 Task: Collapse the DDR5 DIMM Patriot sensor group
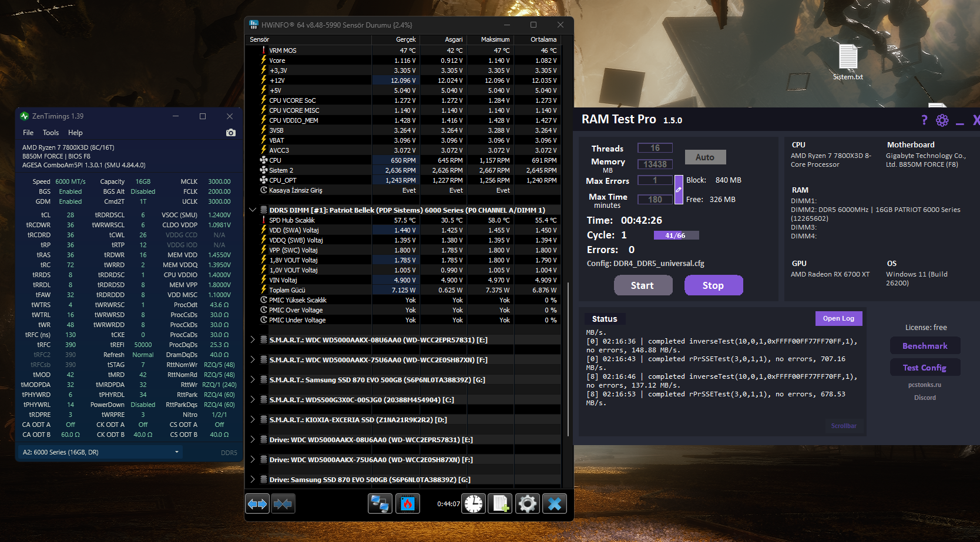coord(253,210)
